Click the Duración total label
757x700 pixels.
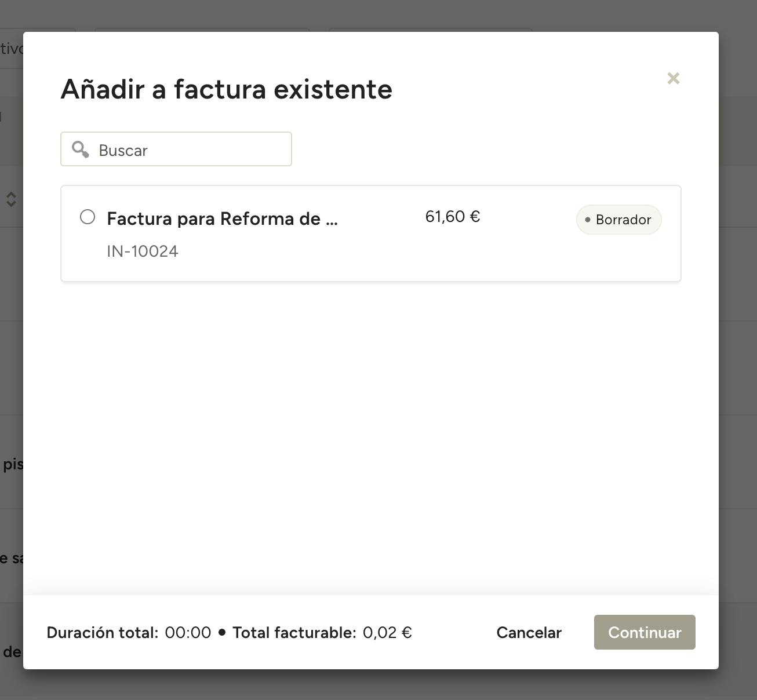click(x=102, y=632)
